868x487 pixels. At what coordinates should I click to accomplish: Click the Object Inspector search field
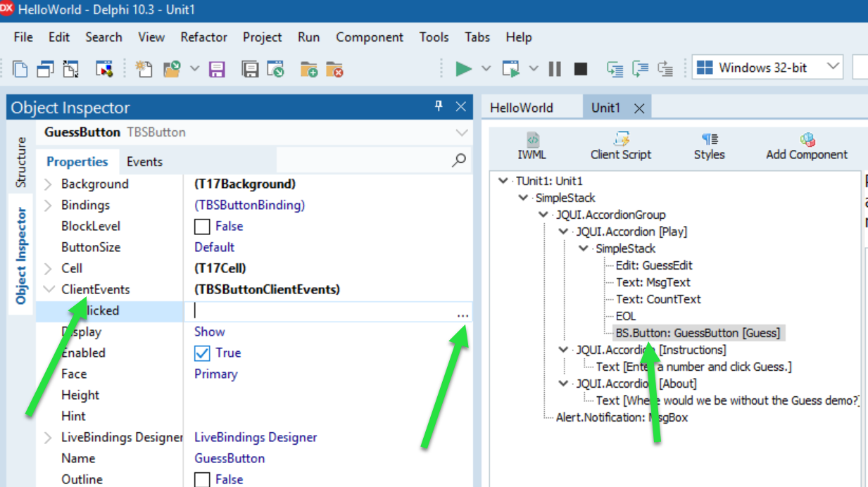(x=363, y=161)
